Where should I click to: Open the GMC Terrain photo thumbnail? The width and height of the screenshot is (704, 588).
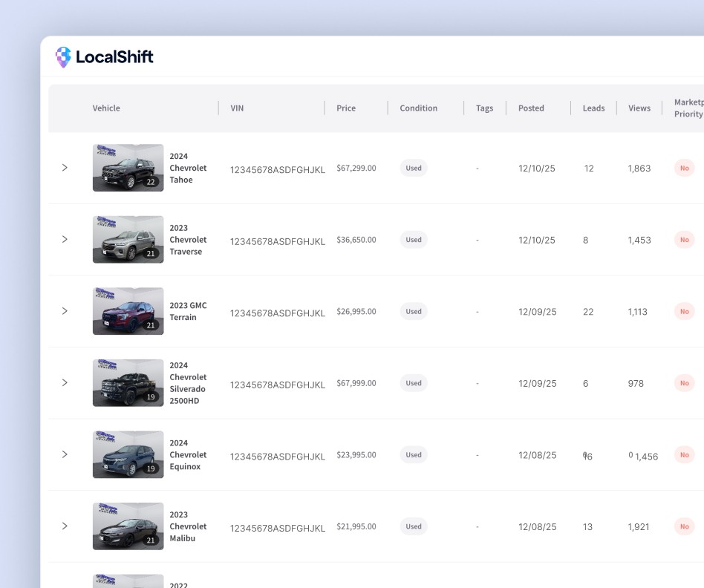(x=128, y=311)
